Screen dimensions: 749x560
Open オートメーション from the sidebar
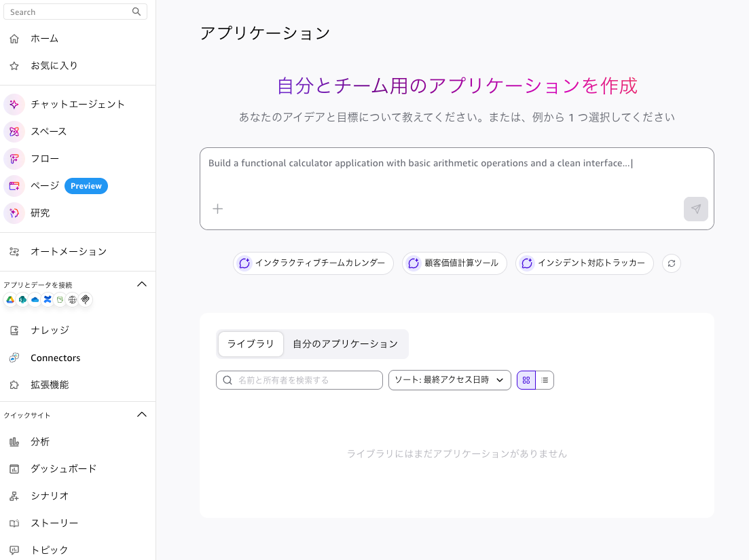point(69,251)
